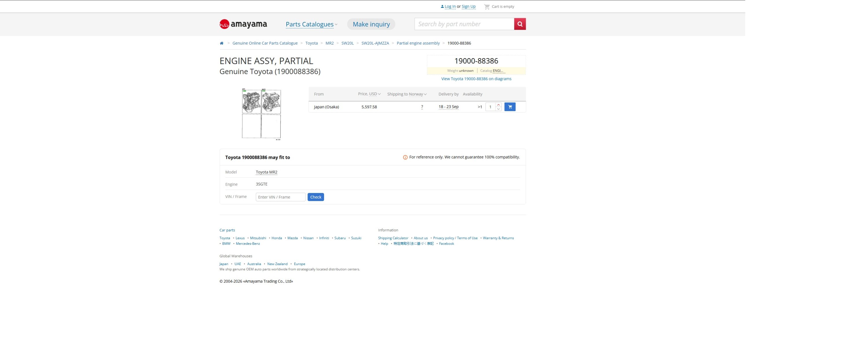Open the Japanese legal notice link
This screenshot has height=362, width=868.
coord(413,244)
